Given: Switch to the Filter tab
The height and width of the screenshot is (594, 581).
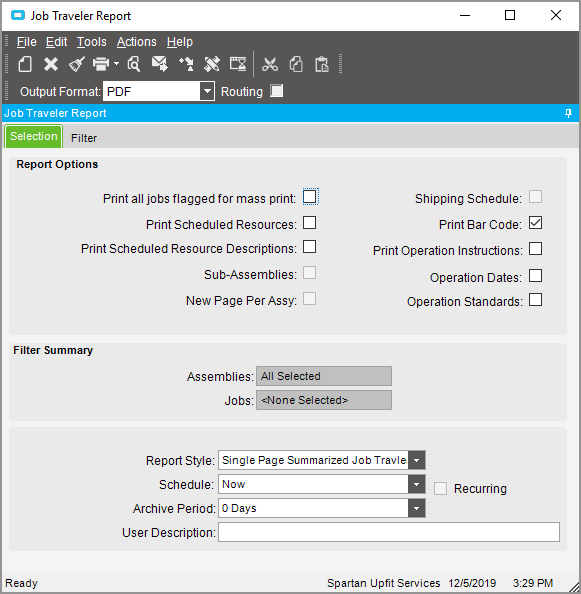Looking at the screenshot, I should (x=84, y=138).
